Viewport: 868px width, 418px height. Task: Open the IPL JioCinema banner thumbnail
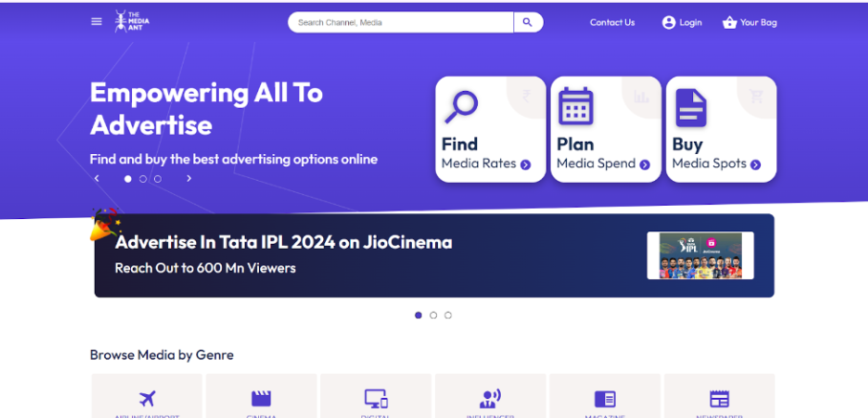click(701, 255)
